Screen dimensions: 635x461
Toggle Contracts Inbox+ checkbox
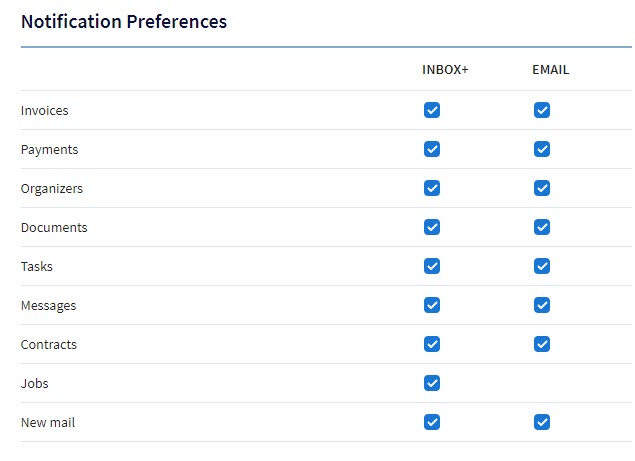(x=432, y=344)
